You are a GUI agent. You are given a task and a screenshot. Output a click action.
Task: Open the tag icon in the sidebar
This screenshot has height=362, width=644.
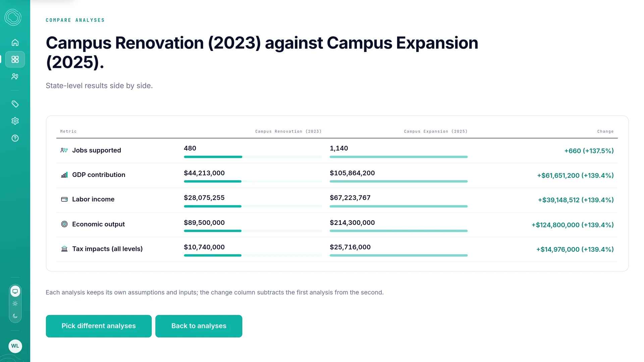click(15, 104)
